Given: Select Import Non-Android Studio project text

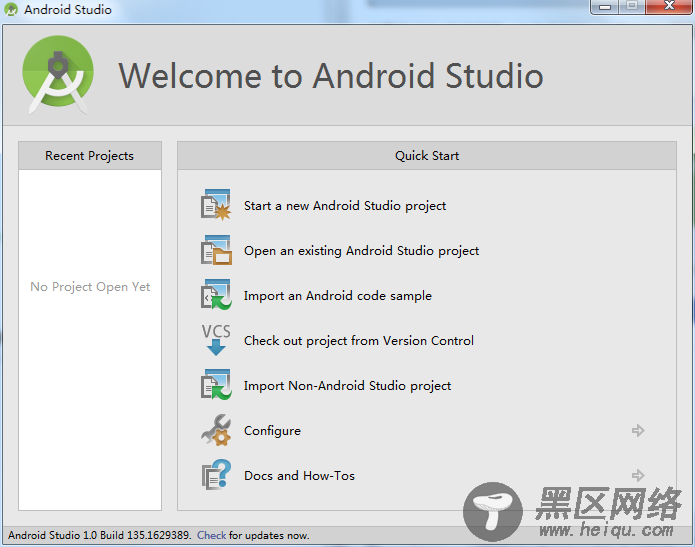Looking at the screenshot, I should point(347,386).
